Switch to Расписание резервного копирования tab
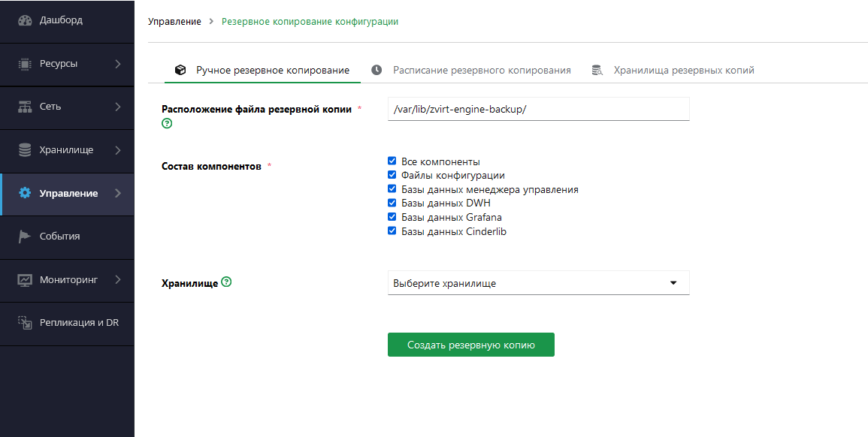Image resolution: width=868 pixels, height=437 pixels. pyautogui.click(x=470, y=71)
